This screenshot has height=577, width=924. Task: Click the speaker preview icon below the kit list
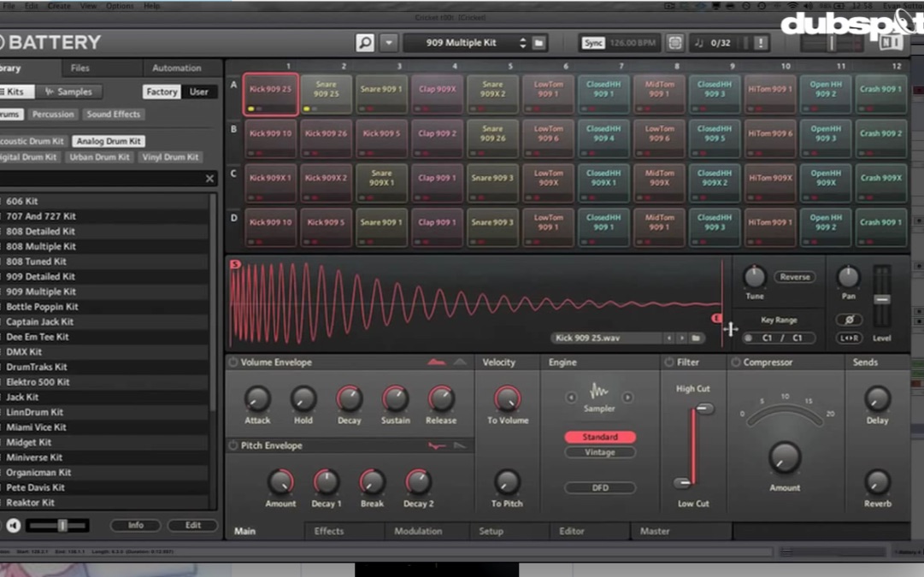[x=13, y=525]
